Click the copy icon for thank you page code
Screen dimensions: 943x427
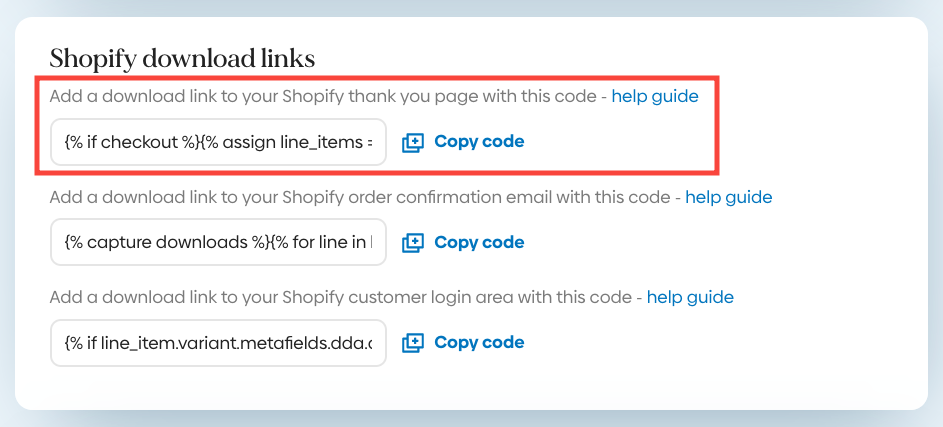(x=413, y=143)
